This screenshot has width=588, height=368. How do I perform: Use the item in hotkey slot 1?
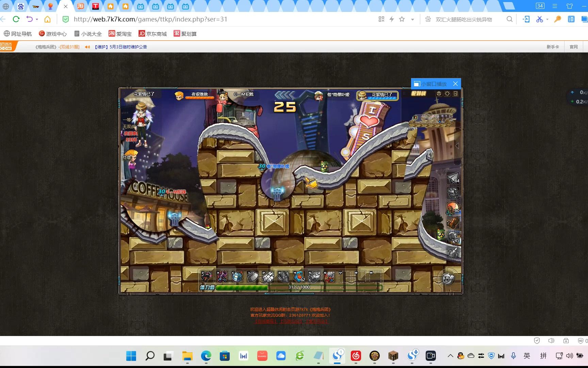tap(252, 277)
